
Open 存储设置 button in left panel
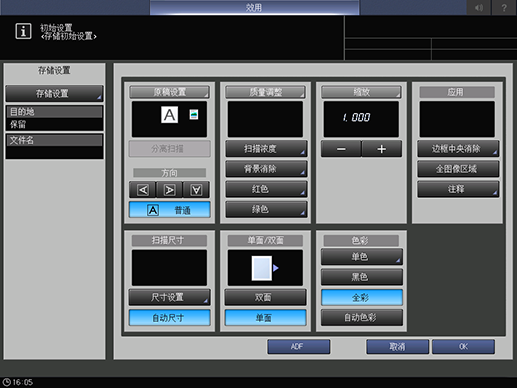[54, 94]
